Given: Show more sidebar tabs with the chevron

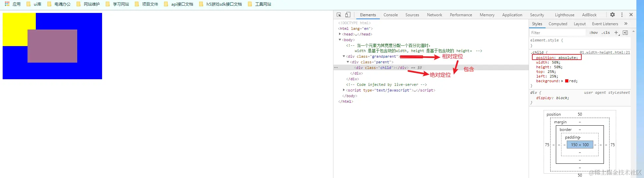Looking at the screenshot, I should tap(626, 24).
